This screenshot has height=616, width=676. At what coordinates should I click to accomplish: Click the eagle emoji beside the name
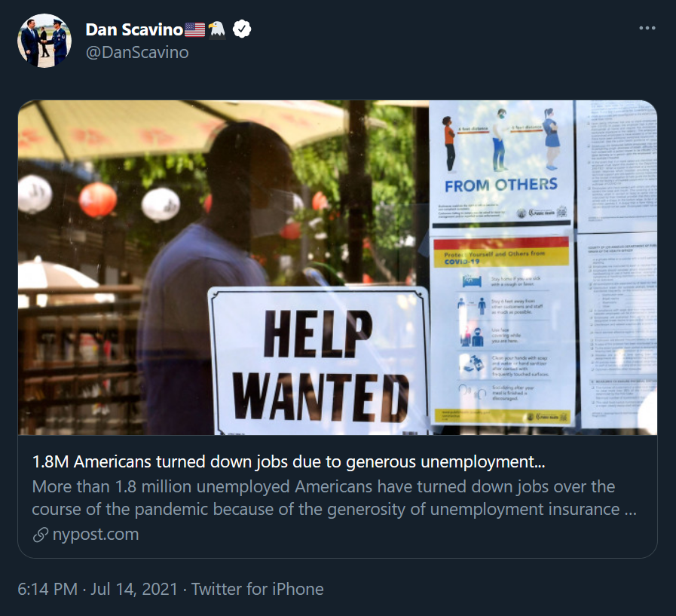coord(217,30)
